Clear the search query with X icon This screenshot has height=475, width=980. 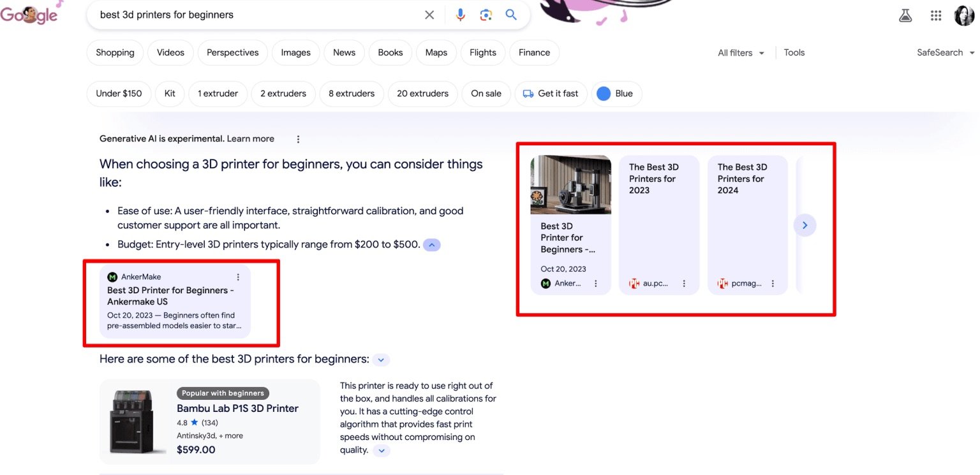429,15
